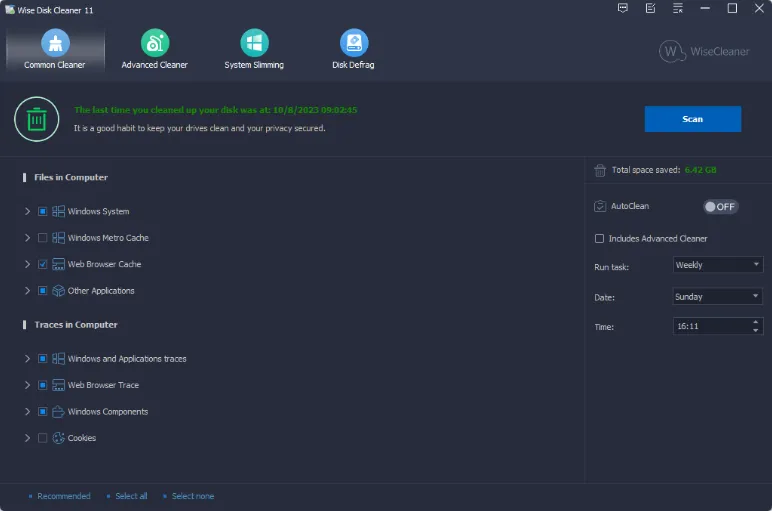Expand the Cookies row
Viewport: 772px width, 511px height.
tap(27, 438)
